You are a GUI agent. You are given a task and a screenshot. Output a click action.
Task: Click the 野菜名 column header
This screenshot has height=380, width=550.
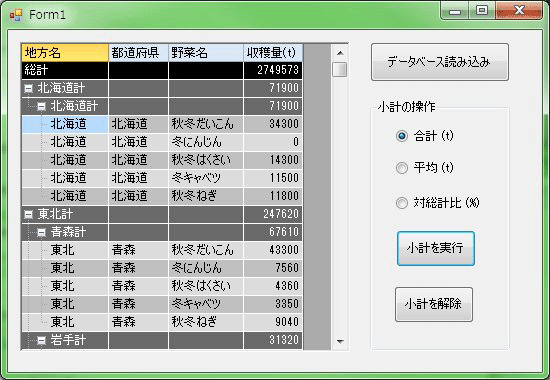pos(206,53)
